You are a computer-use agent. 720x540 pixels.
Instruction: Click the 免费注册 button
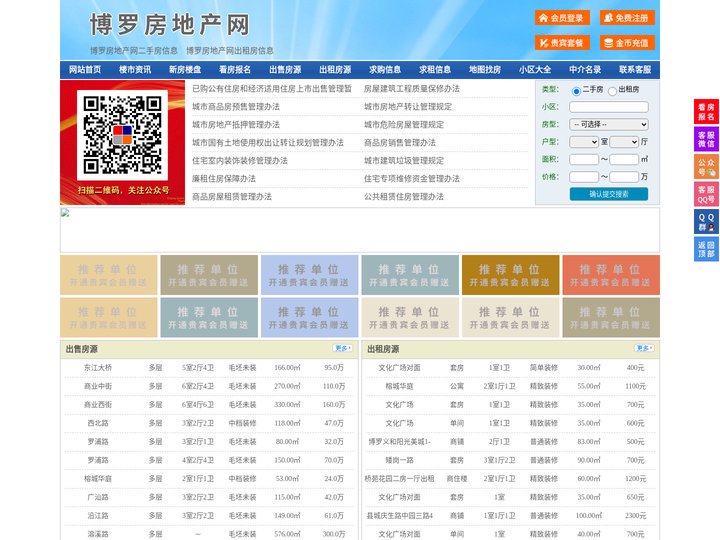627,18
